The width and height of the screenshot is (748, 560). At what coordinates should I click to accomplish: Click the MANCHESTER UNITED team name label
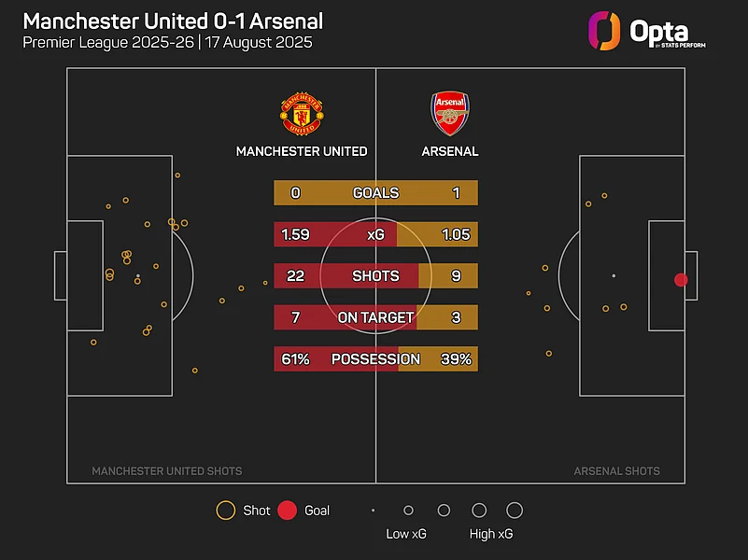tap(302, 151)
